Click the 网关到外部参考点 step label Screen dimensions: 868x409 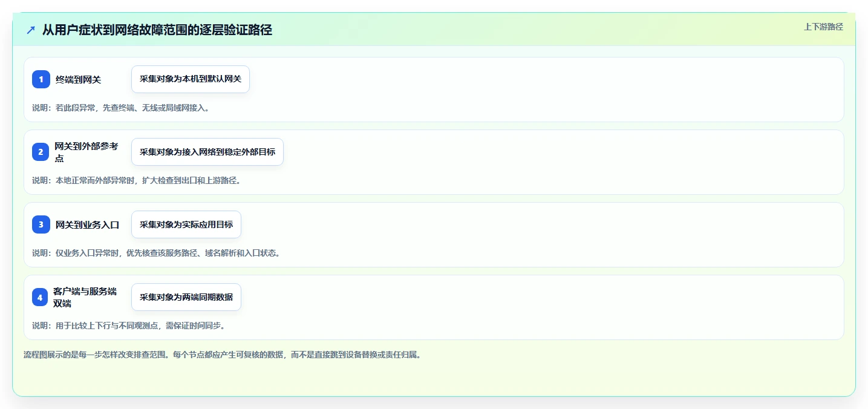click(x=86, y=152)
